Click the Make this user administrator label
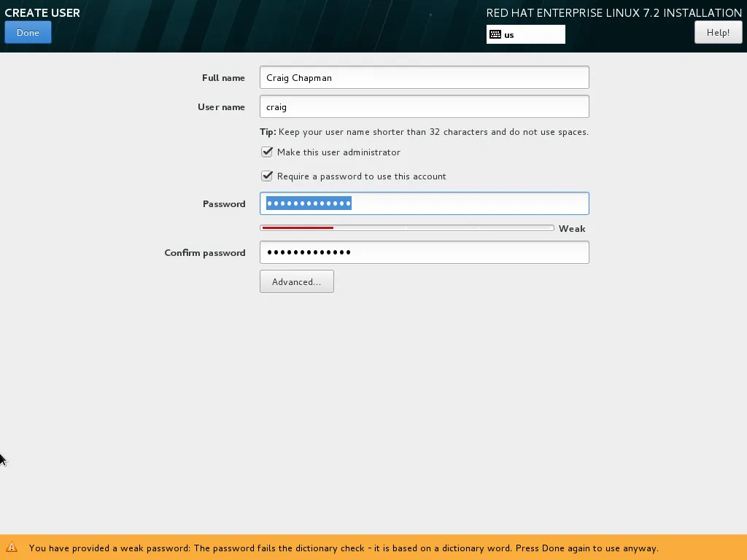The image size is (747, 560). click(x=338, y=152)
